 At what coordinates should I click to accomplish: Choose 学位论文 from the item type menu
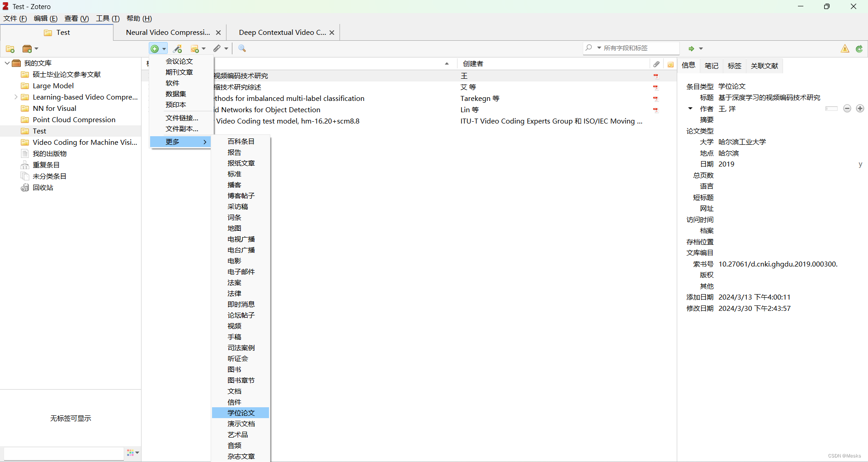241,413
